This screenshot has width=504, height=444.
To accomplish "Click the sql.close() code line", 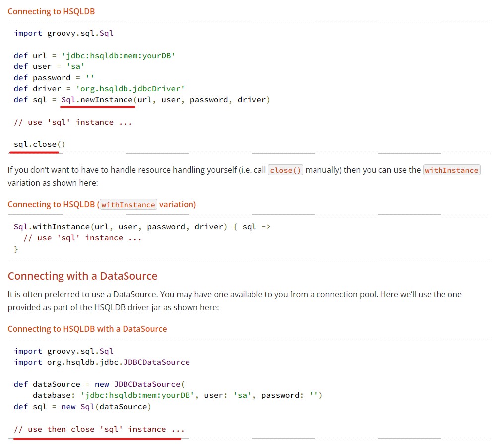I will pyautogui.click(x=40, y=144).
